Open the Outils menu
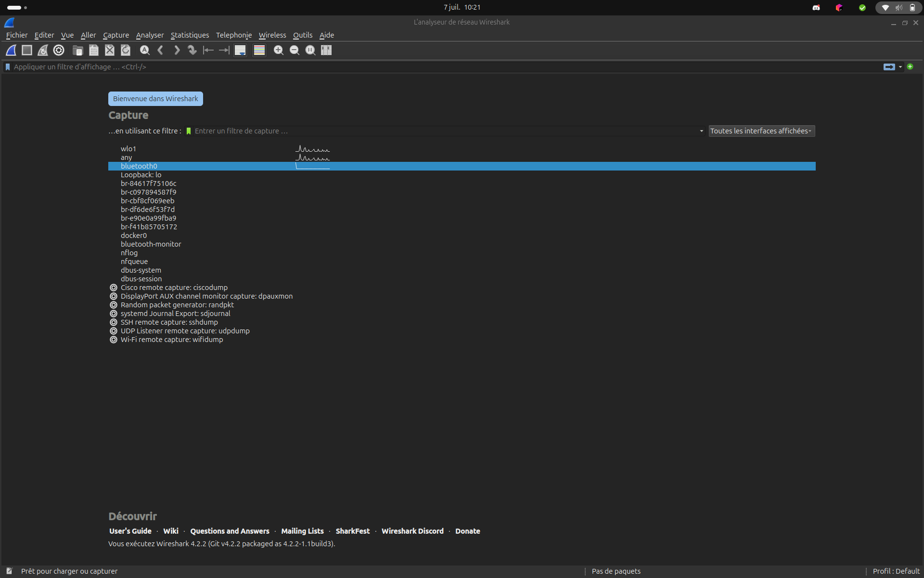This screenshot has width=924, height=578. (x=303, y=35)
